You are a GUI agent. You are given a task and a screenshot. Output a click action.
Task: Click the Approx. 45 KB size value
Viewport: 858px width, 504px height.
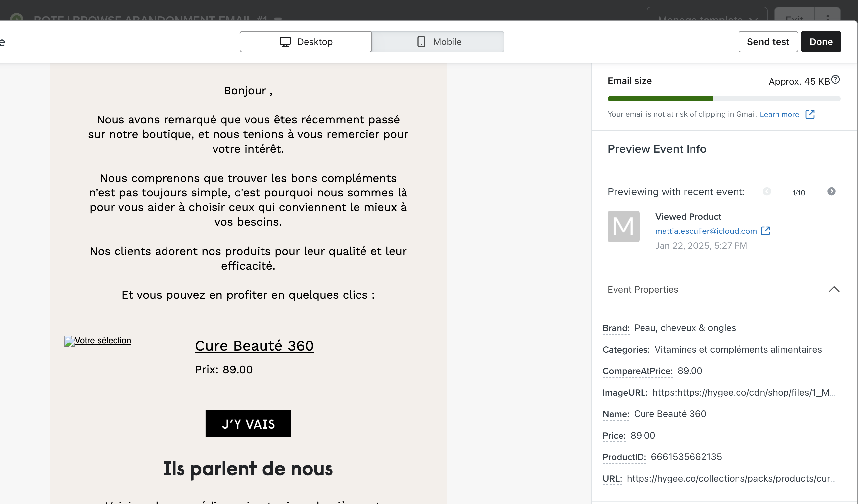799,82
